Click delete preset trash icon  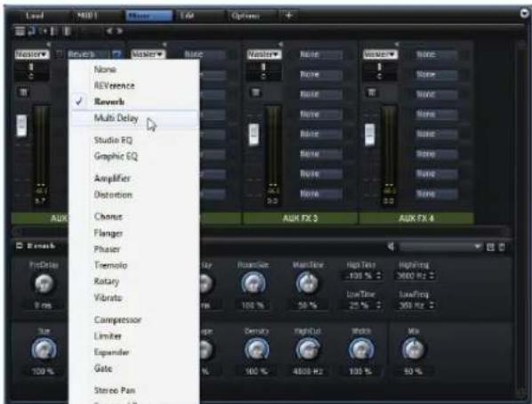coord(502,246)
